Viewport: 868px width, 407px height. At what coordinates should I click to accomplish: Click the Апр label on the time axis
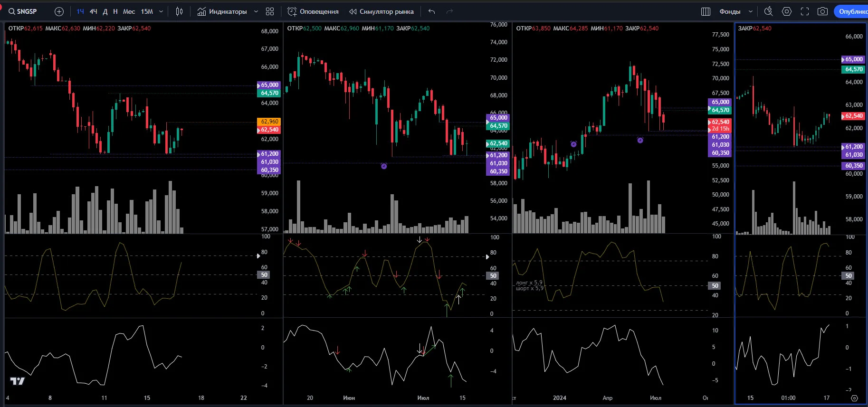coord(608,398)
